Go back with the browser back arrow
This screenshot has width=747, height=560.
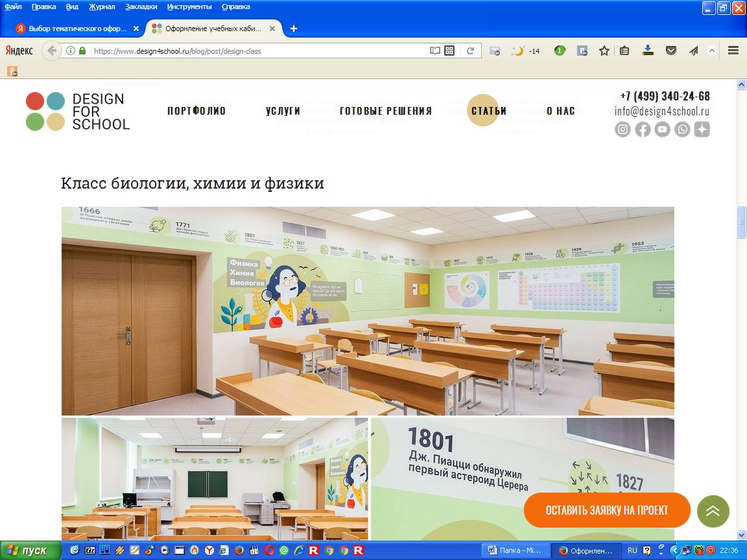click(51, 51)
